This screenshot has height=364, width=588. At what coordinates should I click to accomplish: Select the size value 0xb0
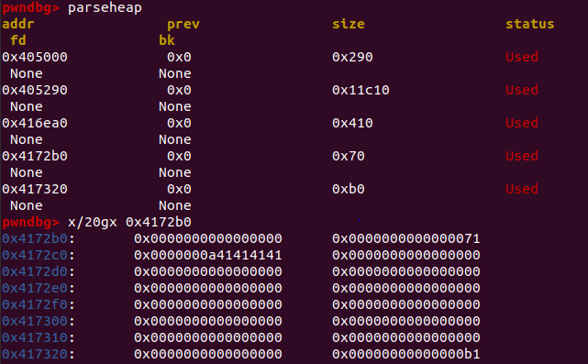[349, 189]
